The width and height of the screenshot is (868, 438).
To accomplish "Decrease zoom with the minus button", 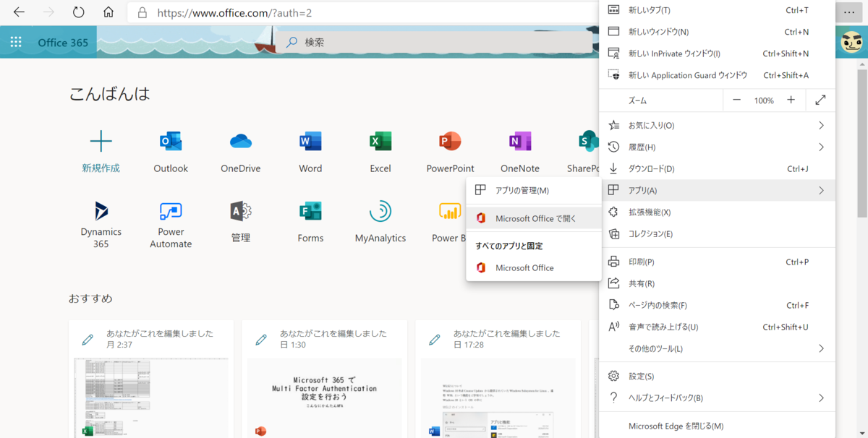I will click(x=736, y=100).
